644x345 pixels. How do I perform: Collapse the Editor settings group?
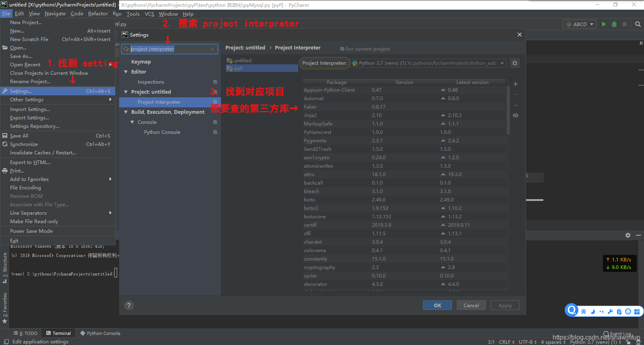[x=126, y=72]
